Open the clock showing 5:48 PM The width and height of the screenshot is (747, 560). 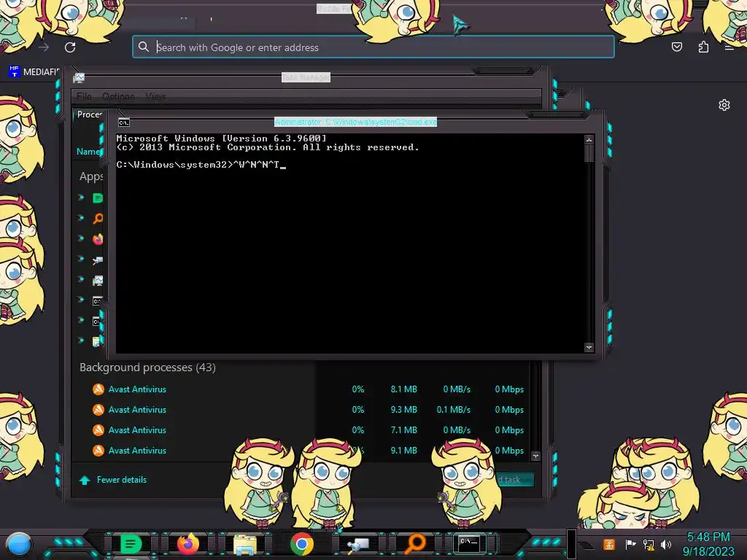pos(708,544)
